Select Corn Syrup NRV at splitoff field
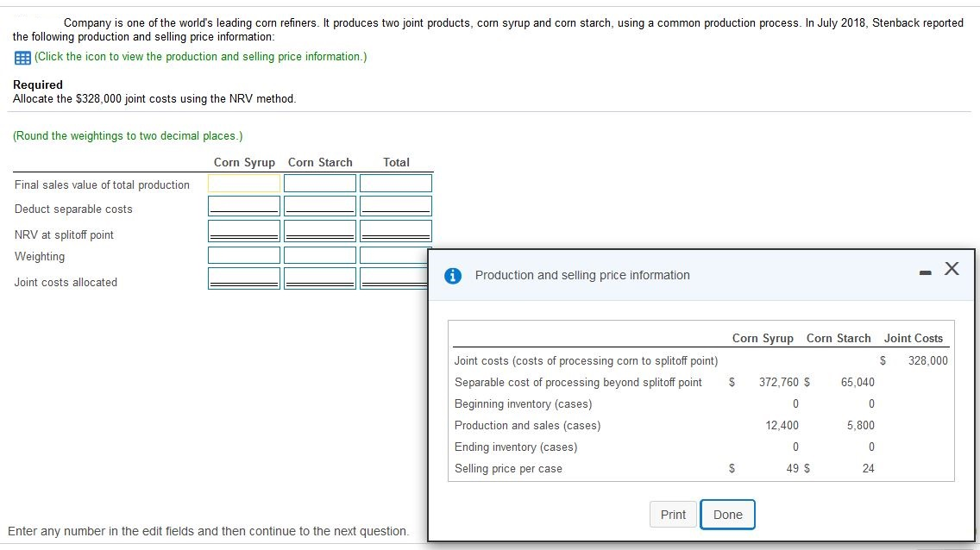Image resolution: width=980 pixels, height=550 pixels. [244, 231]
